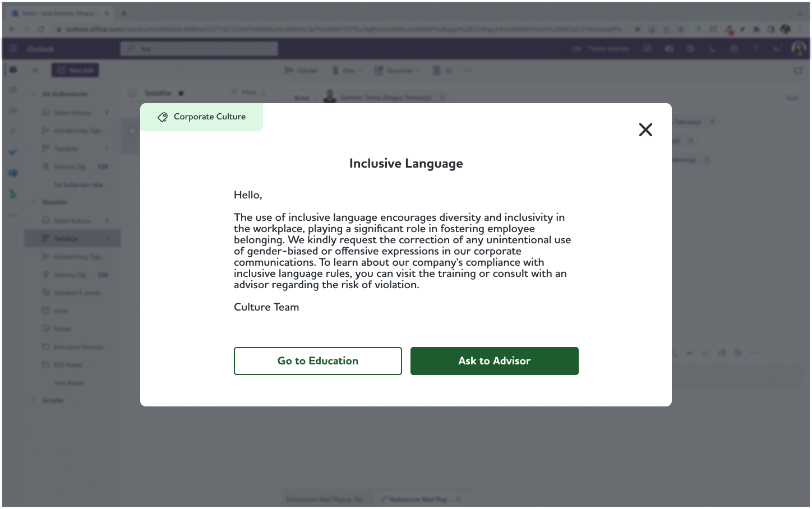Screen dimensions: 812x509
Task: Close the Inclusive Language dialog
Action: (645, 130)
